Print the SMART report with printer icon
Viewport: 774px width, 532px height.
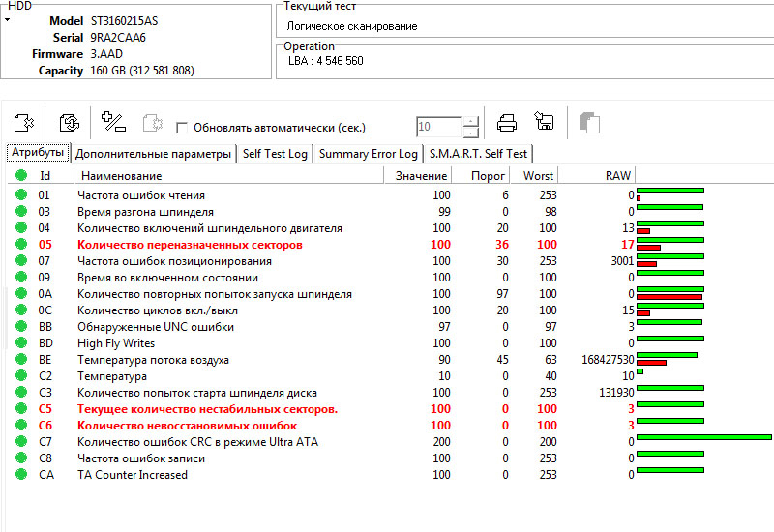506,123
